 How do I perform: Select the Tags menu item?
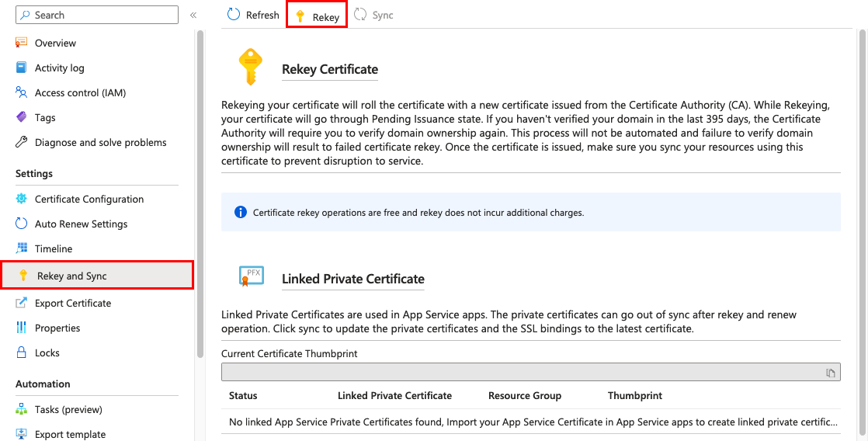(45, 117)
